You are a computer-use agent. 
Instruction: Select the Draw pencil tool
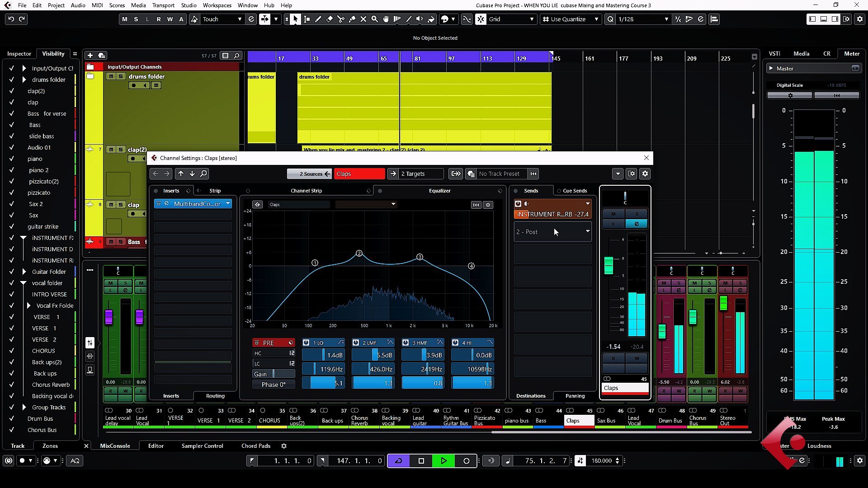pyautogui.click(x=318, y=19)
